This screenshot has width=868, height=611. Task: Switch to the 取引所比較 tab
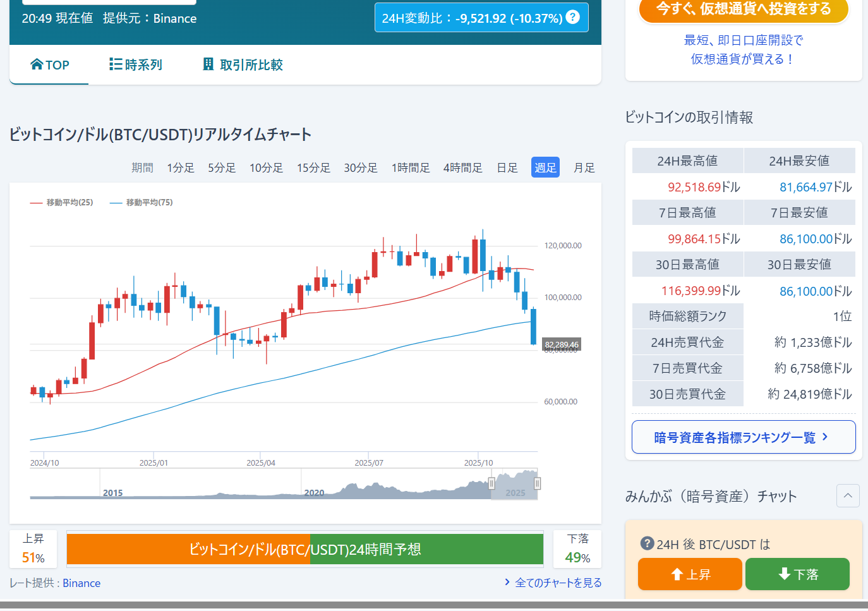point(243,65)
